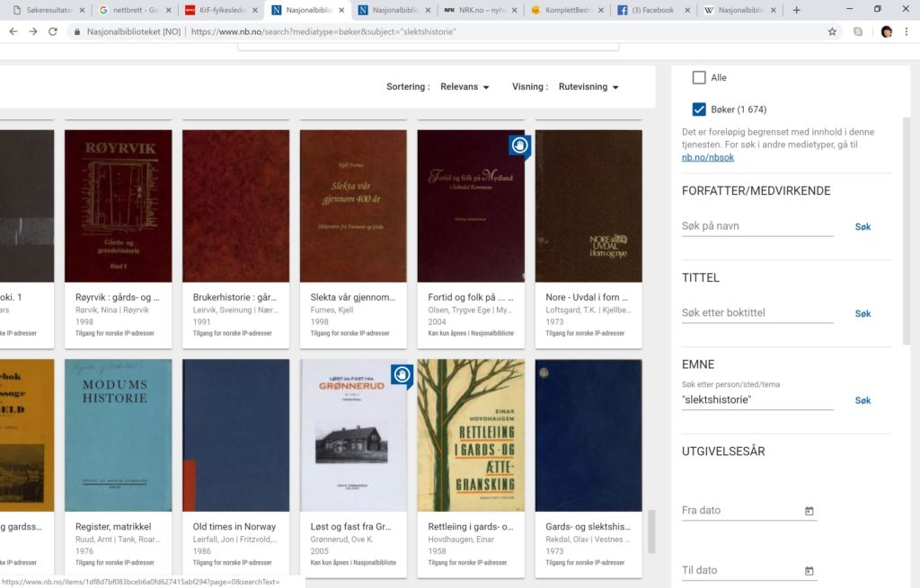
Task: Open calendar picker for Fra dato
Action: (809, 511)
